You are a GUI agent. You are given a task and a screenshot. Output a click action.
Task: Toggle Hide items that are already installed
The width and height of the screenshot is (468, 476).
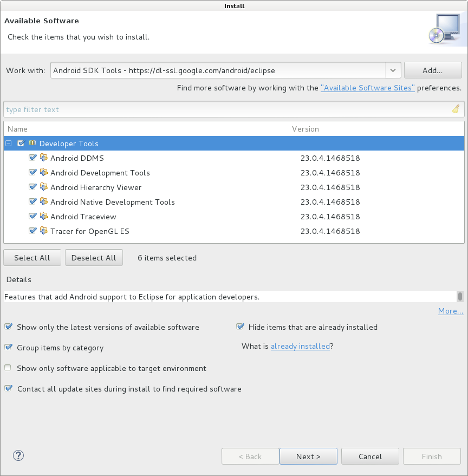pos(240,327)
